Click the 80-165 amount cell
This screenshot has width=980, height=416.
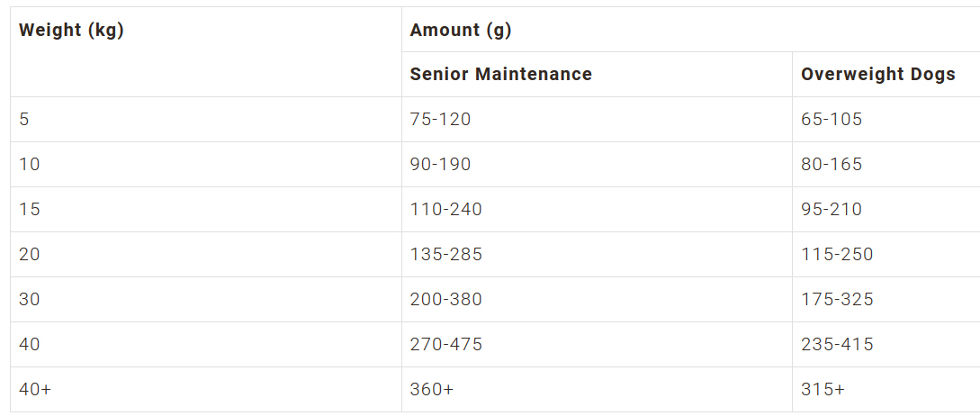tap(886, 165)
